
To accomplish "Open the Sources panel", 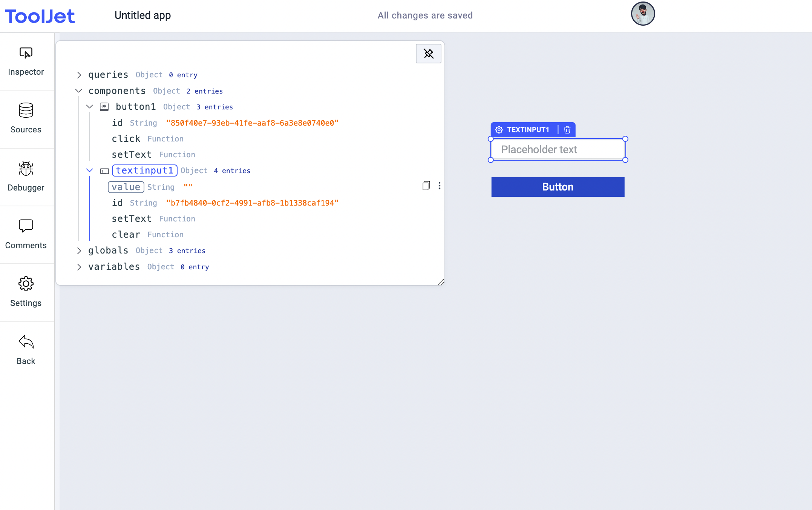I will point(26,116).
